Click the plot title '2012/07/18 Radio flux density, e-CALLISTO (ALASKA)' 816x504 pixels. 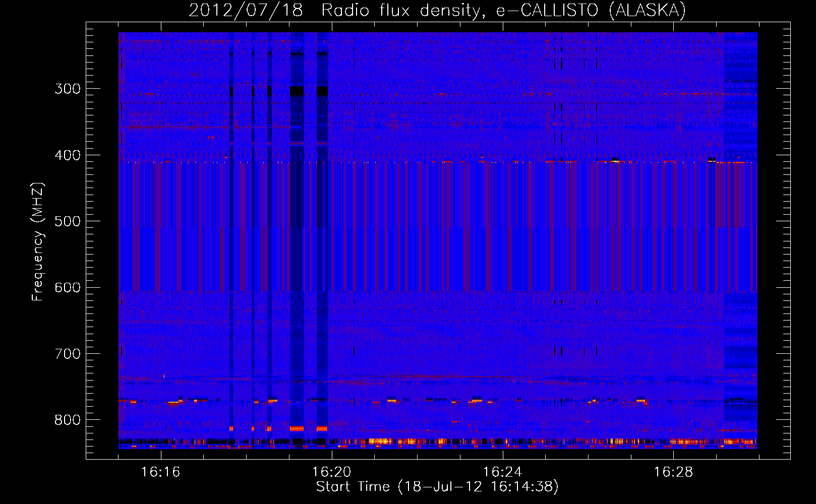pyautogui.click(x=437, y=10)
